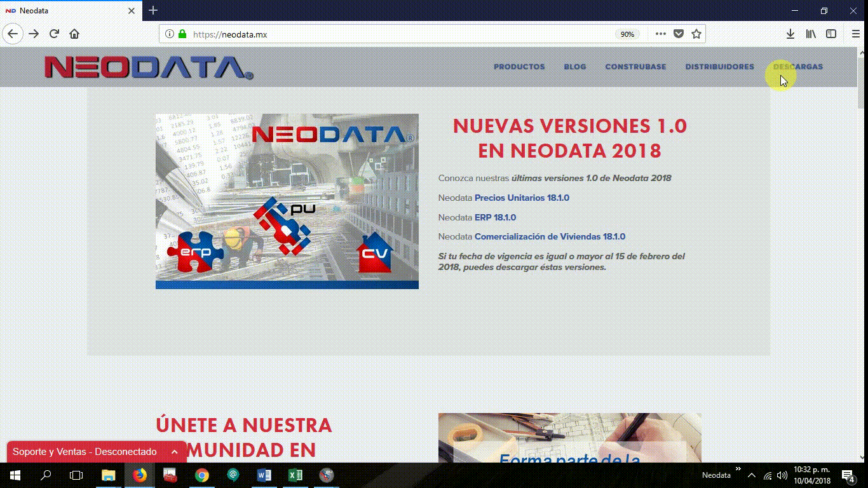Viewport: 868px width, 488px height.
Task: Select the Neodata tab
Action: click(70, 11)
